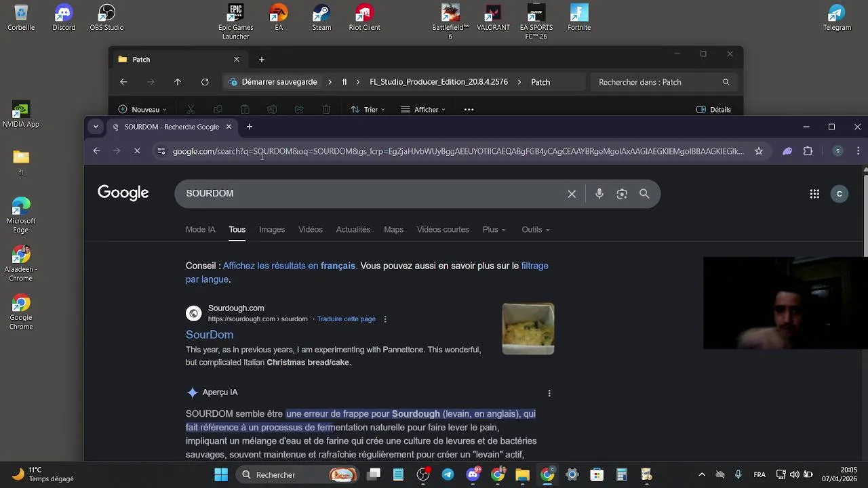Viewport: 868px width, 488px height.
Task: Open a new Chrome tab
Action: (x=250, y=127)
